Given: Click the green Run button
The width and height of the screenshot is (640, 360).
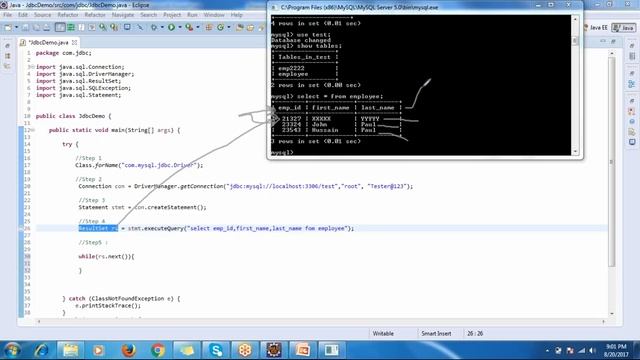Looking at the screenshot, I should (x=171, y=27).
